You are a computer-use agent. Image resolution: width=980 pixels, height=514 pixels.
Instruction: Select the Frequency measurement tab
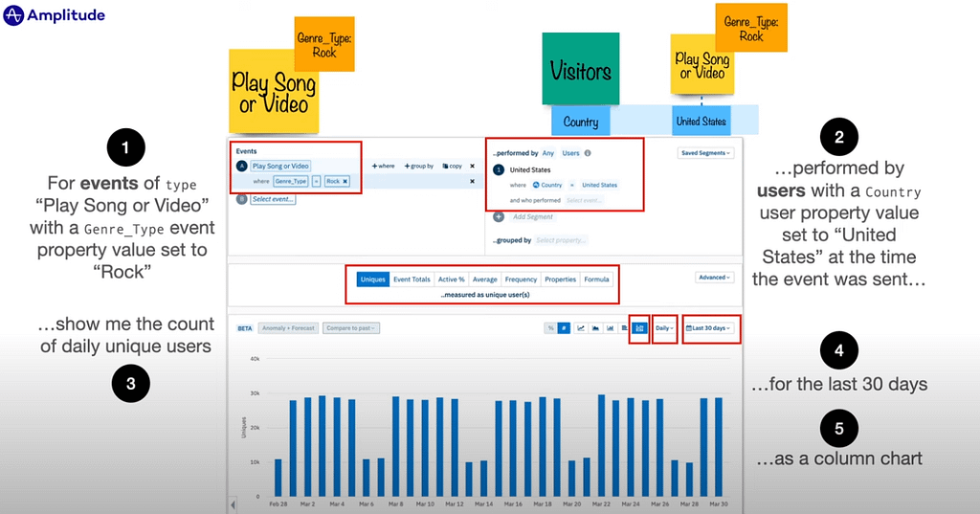pos(521,279)
